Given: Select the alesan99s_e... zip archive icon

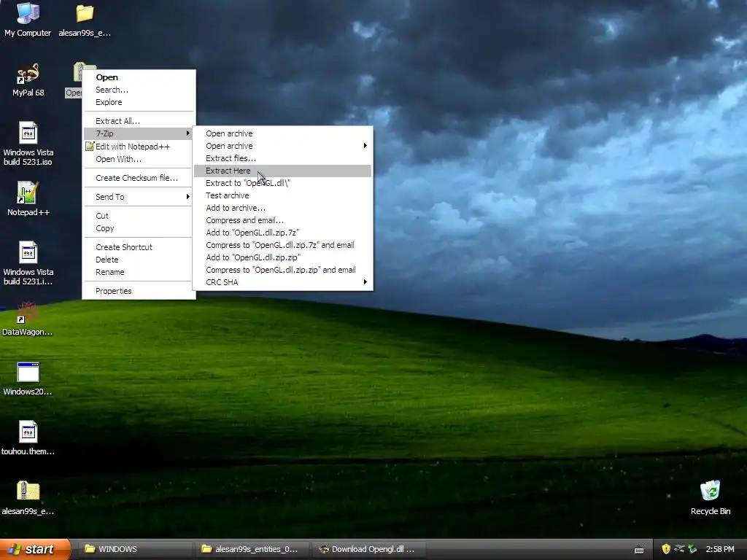Looking at the screenshot, I should point(28,498).
